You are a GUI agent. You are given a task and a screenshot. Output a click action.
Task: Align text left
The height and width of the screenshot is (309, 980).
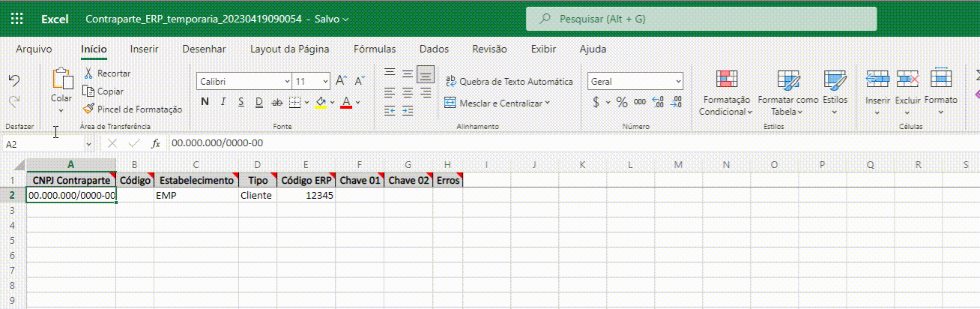coord(390,92)
